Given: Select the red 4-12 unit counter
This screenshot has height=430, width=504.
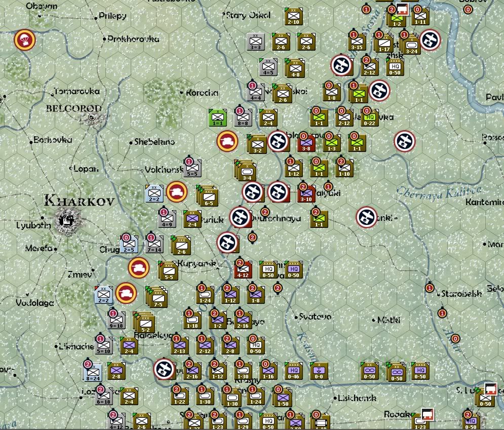Looking at the screenshot, I should point(243,269).
